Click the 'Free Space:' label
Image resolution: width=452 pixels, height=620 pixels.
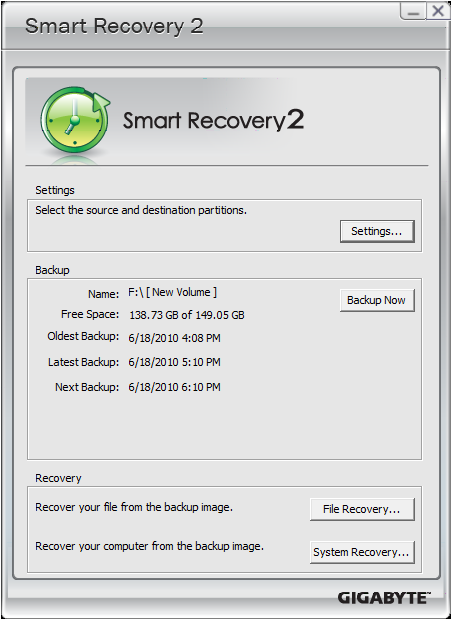90,314
